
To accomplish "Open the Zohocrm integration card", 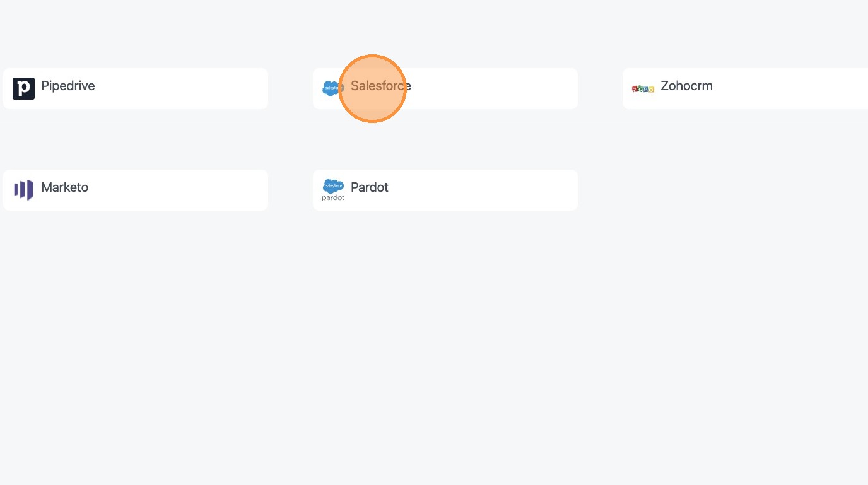I will 744,89.
